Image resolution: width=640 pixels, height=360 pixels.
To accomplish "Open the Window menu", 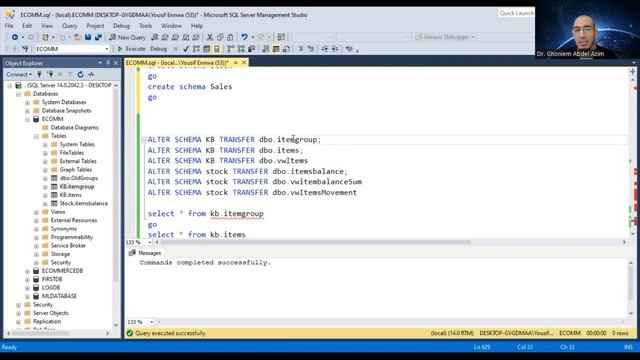I will (x=171, y=26).
